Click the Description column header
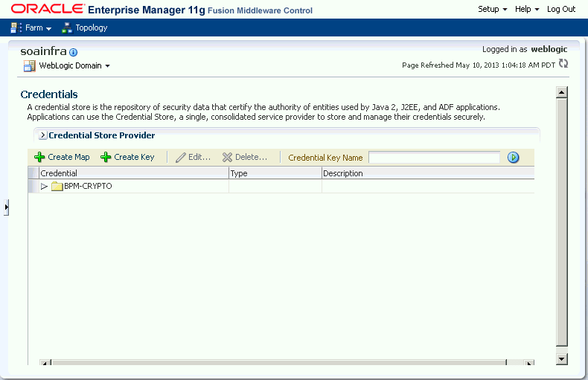 click(428, 173)
